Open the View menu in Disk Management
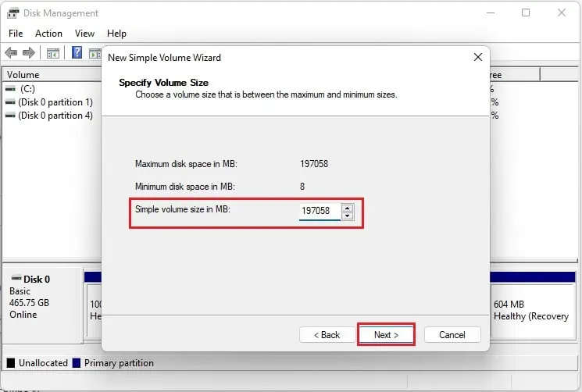The image size is (582, 392). pos(84,34)
